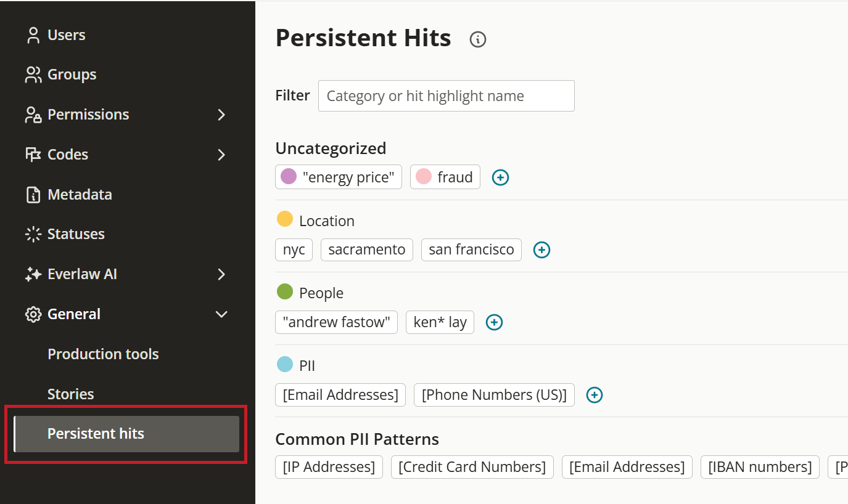Viewport: 848px width, 504px height.
Task: Click the Everlaw AI label in sidebar
Action: [x=82, y=274]
